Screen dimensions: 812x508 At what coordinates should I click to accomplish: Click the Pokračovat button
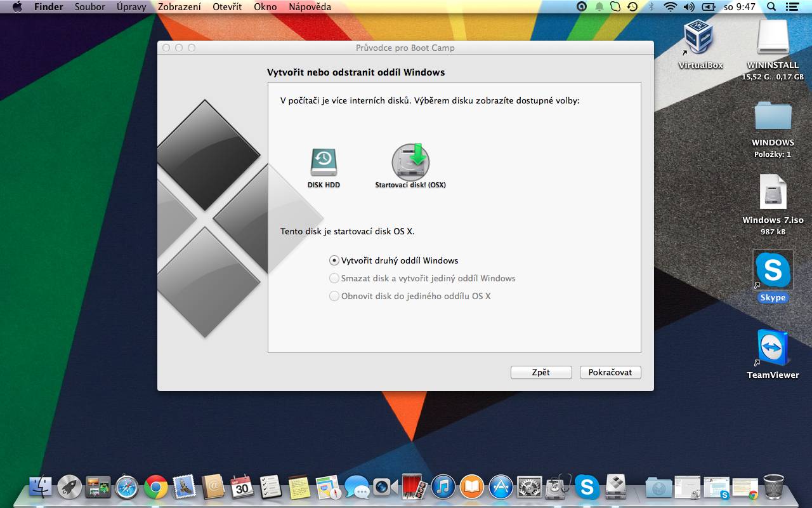(x=610, y=372)
